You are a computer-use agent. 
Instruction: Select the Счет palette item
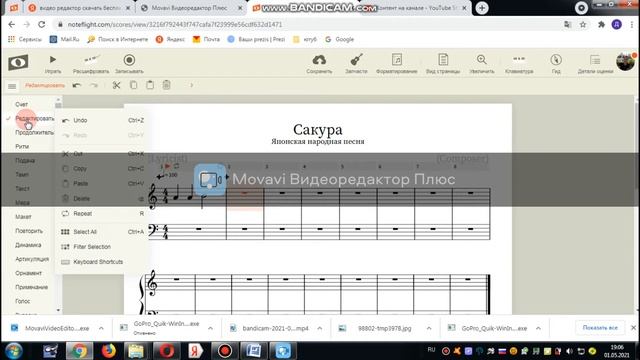coord(21,104)
